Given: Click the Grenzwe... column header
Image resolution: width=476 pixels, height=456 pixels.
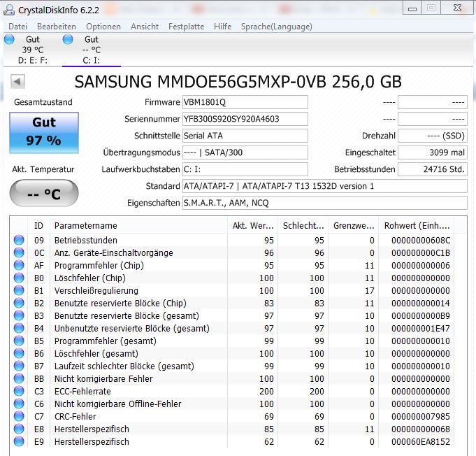Looking at the screenshot, I should [354, 226].
